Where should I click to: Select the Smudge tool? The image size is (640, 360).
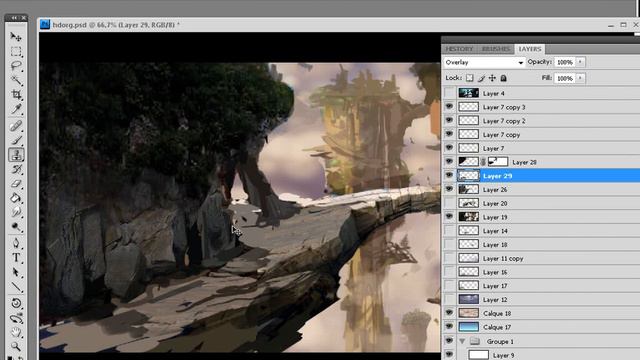(16, 212)
